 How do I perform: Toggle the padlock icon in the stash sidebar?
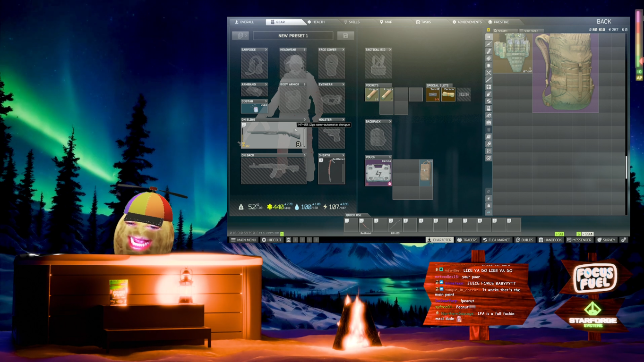[x=489, y=206]
